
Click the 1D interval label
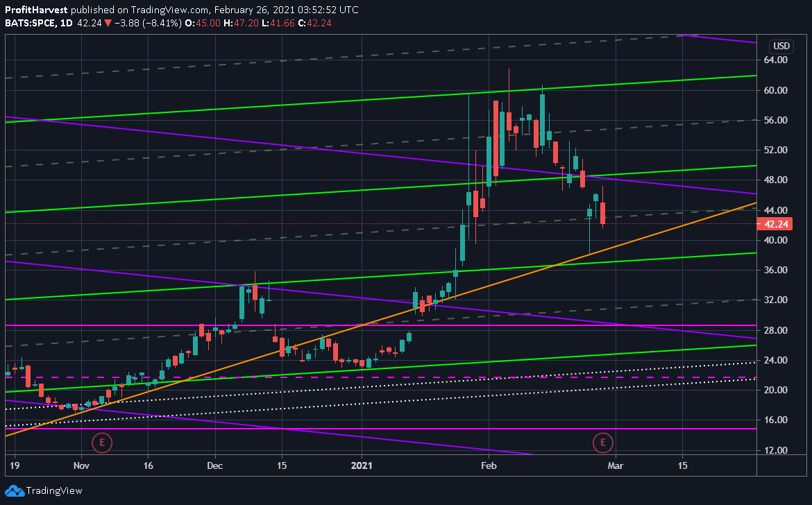(67, 23)
